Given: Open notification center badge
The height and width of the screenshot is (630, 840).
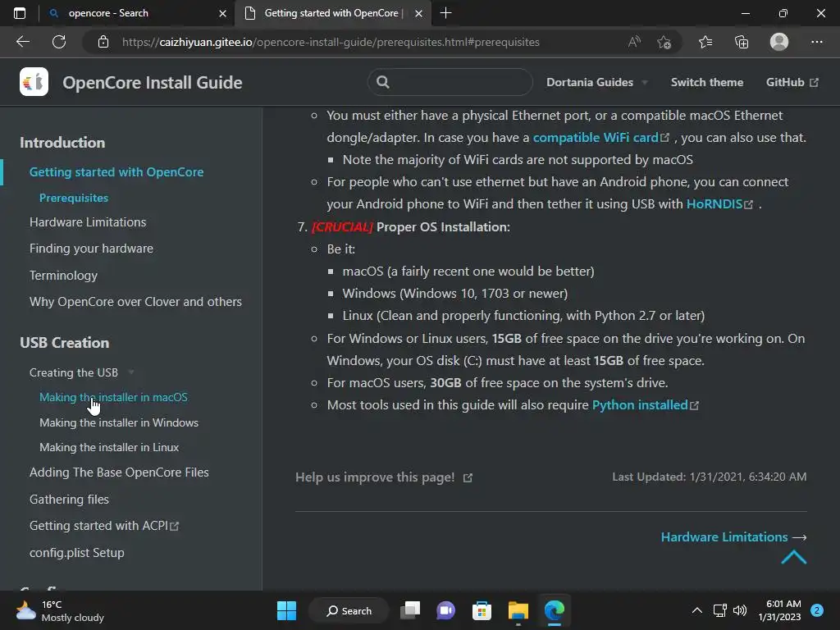Looking at the screenshot, I should coord(817,610).
